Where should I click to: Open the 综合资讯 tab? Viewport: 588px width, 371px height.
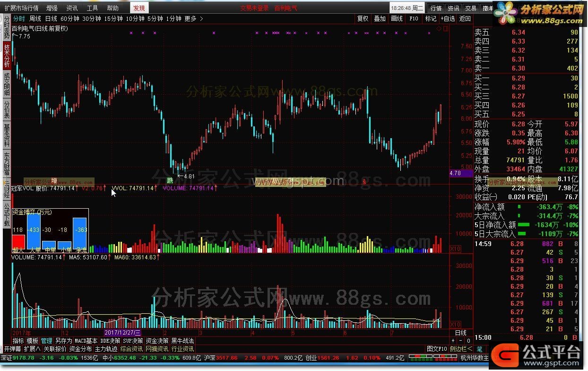[132, 349]
